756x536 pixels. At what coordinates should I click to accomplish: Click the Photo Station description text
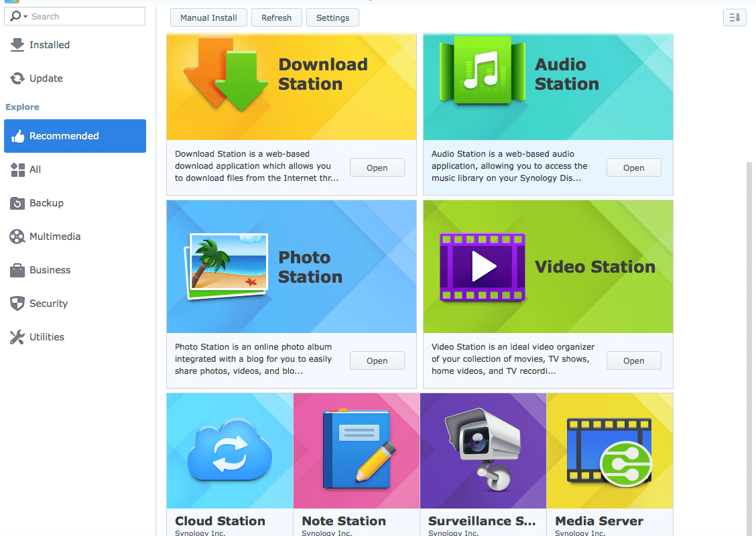[253, 358]
